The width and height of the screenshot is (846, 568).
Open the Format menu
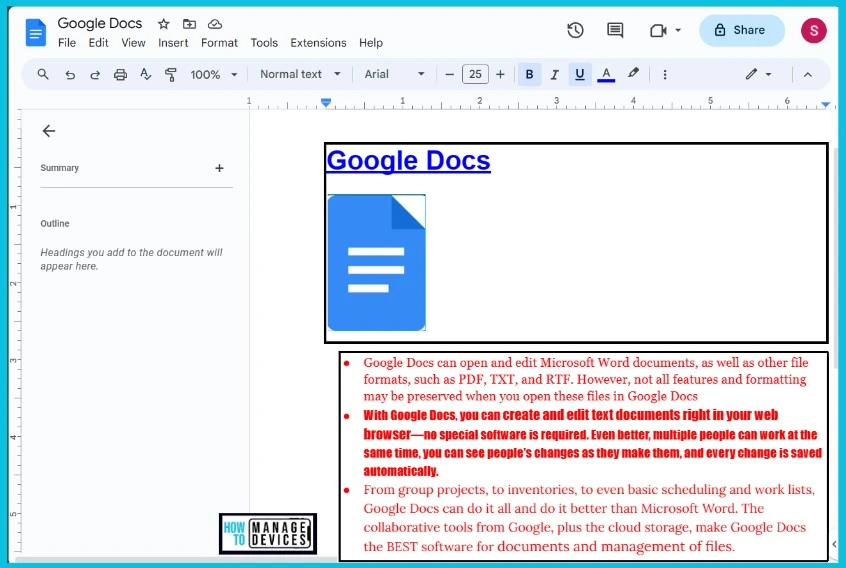[219, 43]
